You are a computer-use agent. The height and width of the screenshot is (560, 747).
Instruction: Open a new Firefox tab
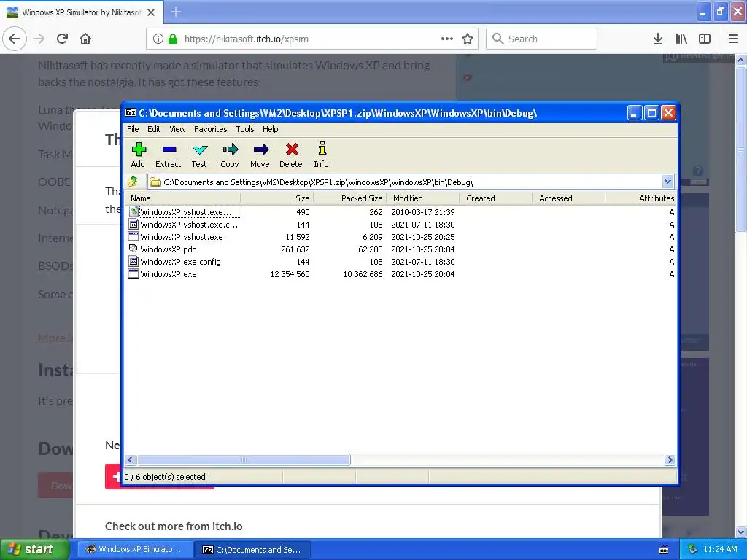click(176, 12)
